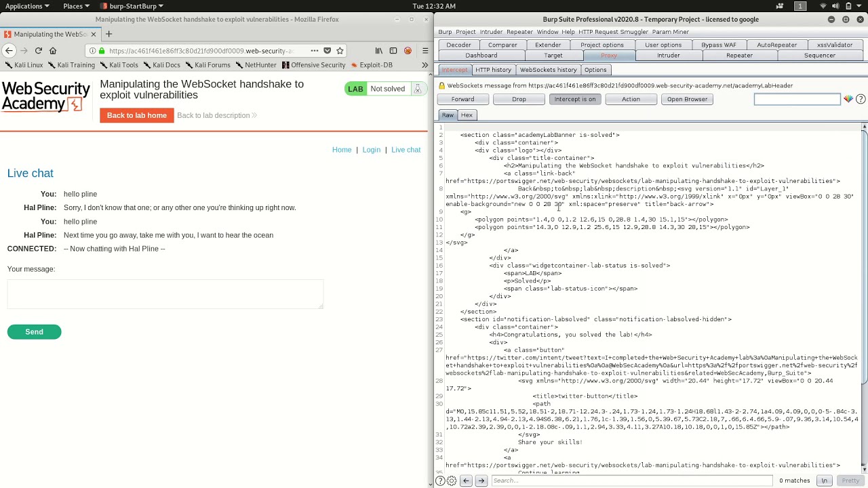Open highlight color picker icon
The width and height of the screenshot is (868, 488).
coord(848,99)
